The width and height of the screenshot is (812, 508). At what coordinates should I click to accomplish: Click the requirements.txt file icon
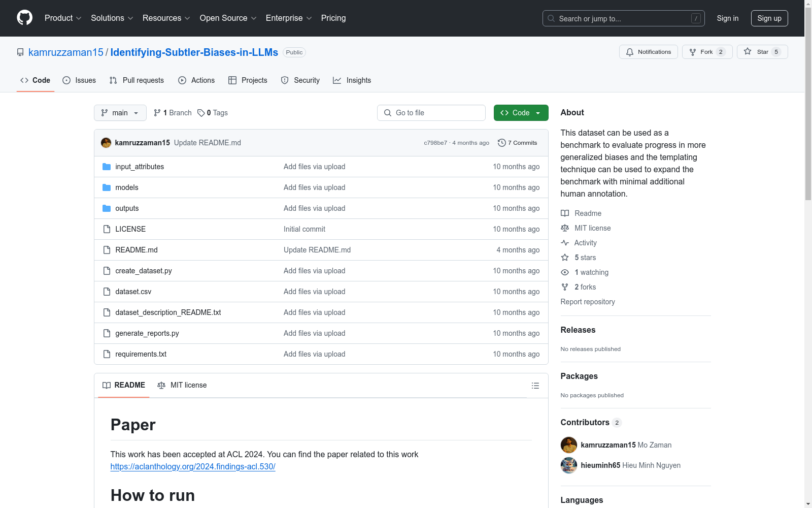107,354
